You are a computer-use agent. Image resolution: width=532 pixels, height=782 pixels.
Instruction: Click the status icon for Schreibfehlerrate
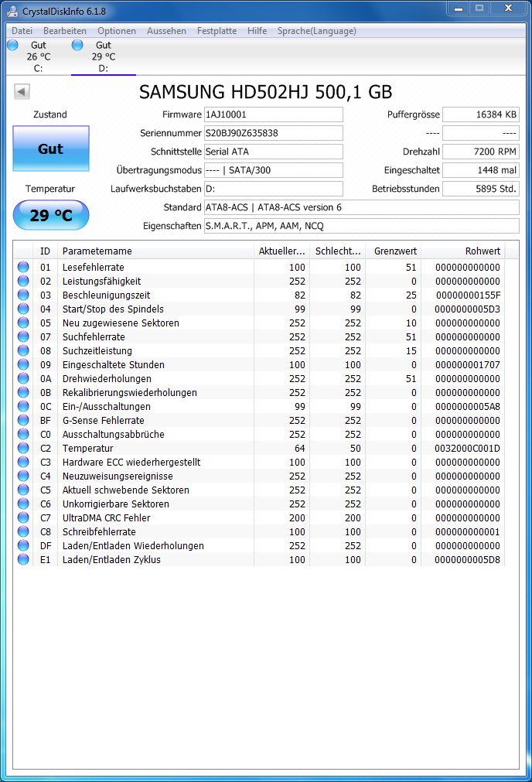(23, 531)
